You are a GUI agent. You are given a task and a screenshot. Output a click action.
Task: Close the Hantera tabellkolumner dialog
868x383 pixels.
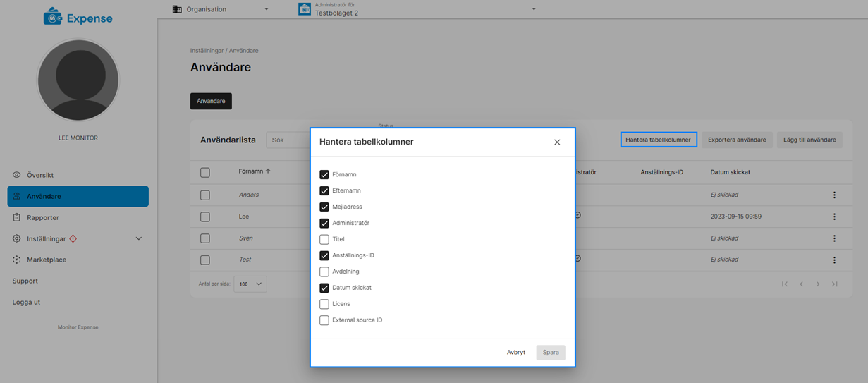(557, 142)
